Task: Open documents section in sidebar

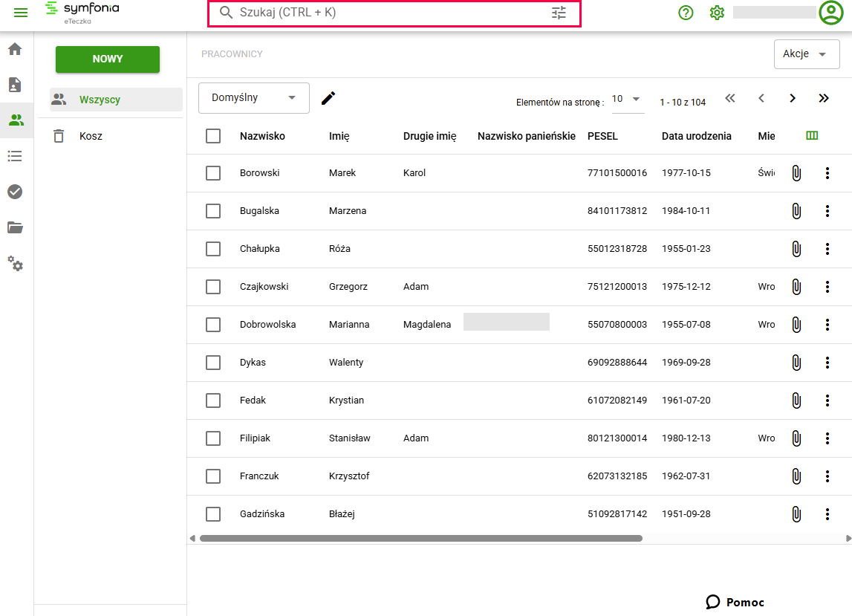Action: tap(15, 85)
